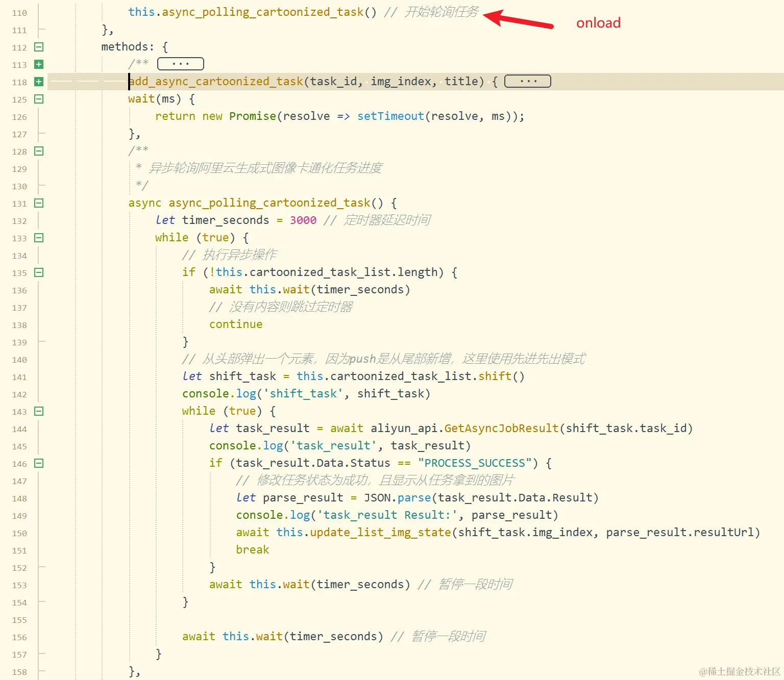Click cartoonized_task_list.length on line 135
This screenshot has width=784, height=680.
(x=344, y=272)
